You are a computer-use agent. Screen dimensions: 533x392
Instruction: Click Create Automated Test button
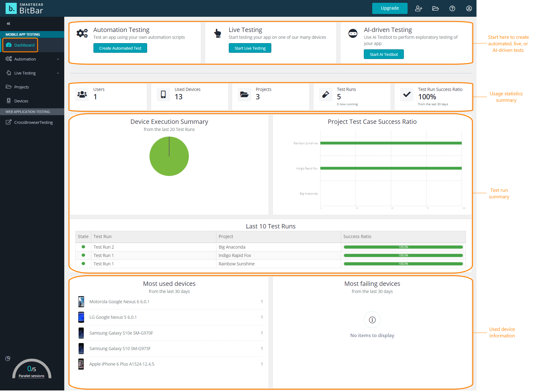(x=120, y=48)
